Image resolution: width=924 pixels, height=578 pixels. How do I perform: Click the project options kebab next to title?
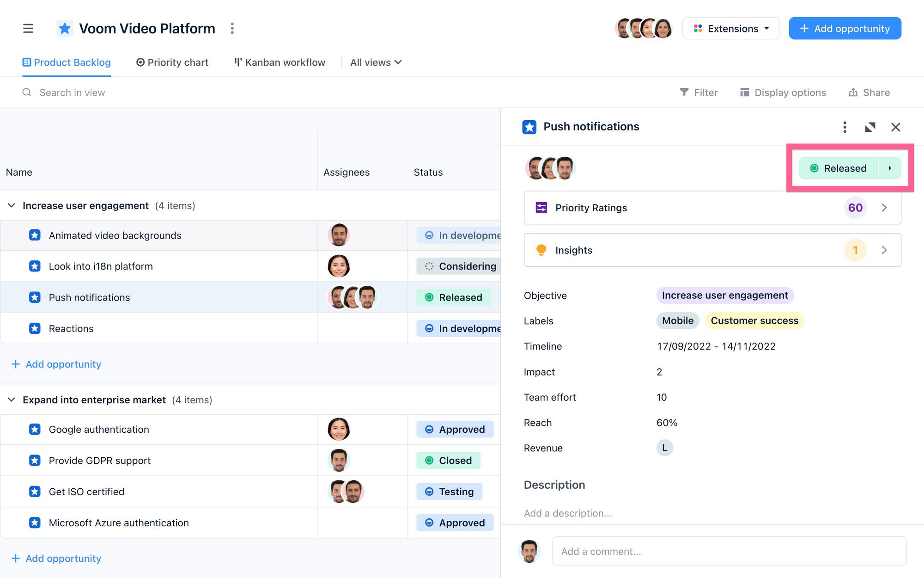232,28
